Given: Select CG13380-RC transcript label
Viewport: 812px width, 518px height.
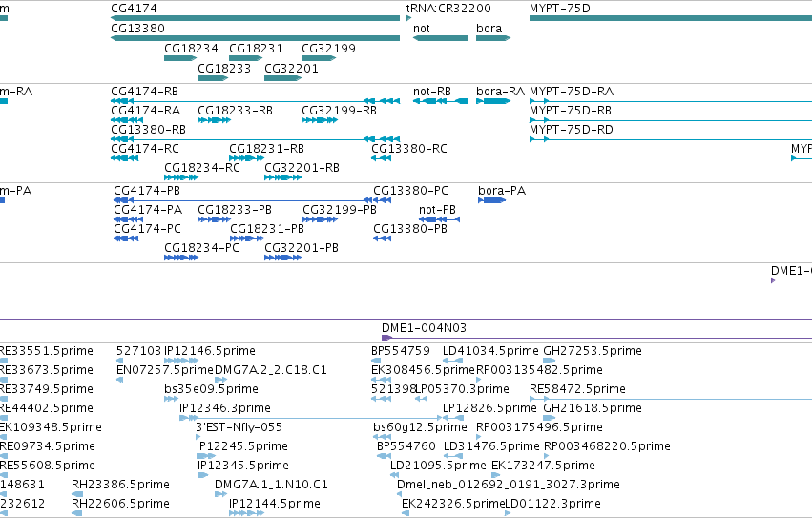Looking at the screenshot, I should [x=409, y=149].
